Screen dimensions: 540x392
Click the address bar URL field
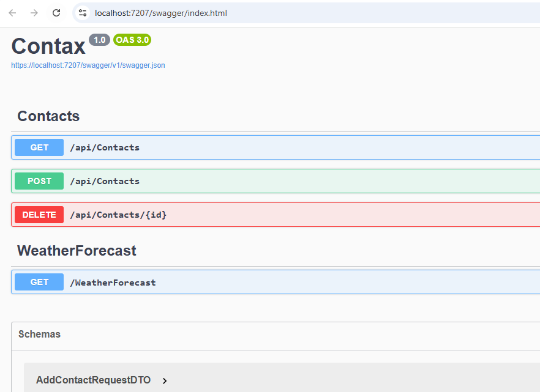245,13
